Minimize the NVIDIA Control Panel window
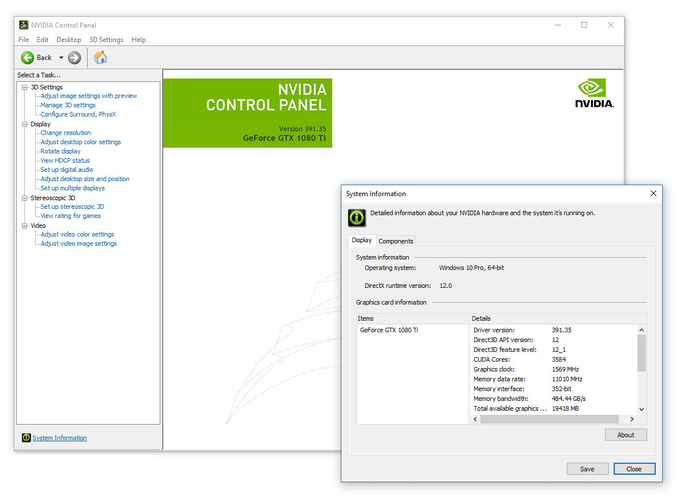The image size is (680, 499). [x=558, y=25]
